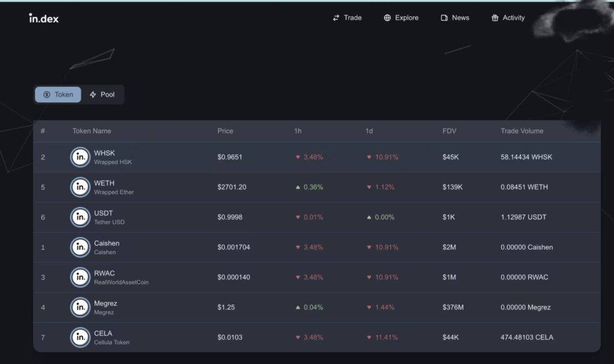The width and height of the screenshot is (614, 364).
Task: Click the $1M FDV value
Action: tap(449, 277)
